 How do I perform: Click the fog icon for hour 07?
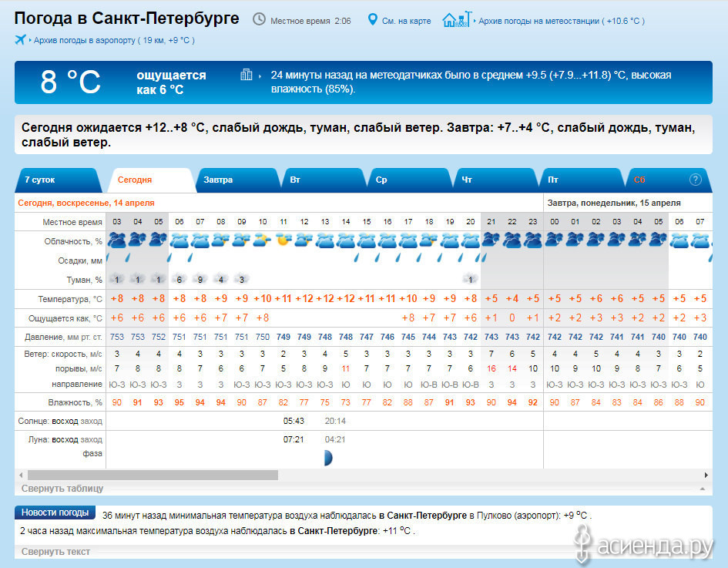[200, 279]
